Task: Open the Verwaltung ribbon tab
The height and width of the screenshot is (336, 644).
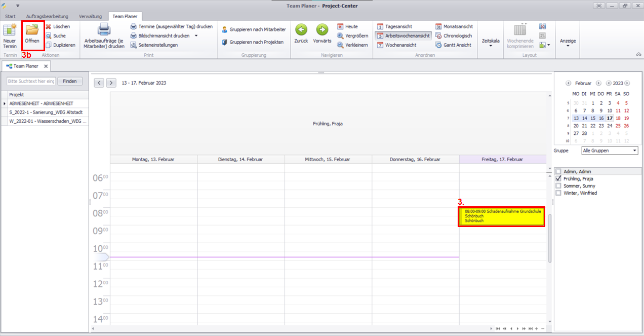Action: tap(91, 16)
